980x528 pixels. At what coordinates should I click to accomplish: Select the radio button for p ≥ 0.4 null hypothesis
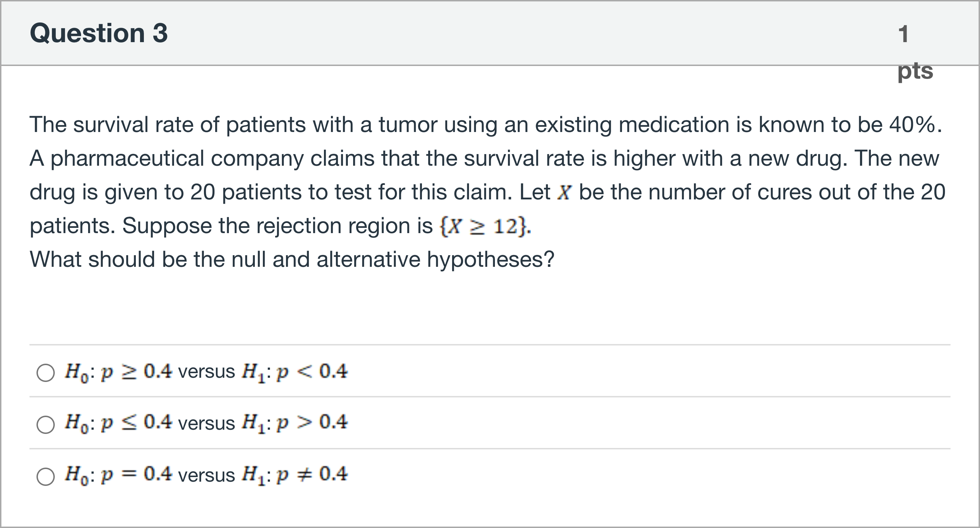coord(46,372)
